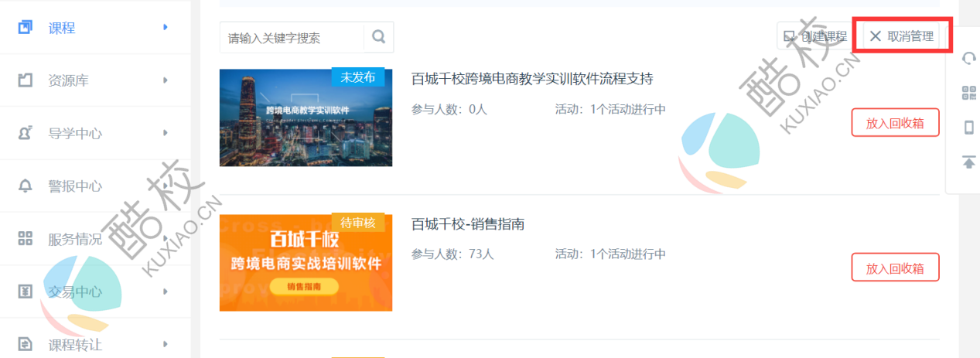Expand the 课程转让 submenu arrow
Viewport: 980px width, 358px height.
click(x=165, y=344)
